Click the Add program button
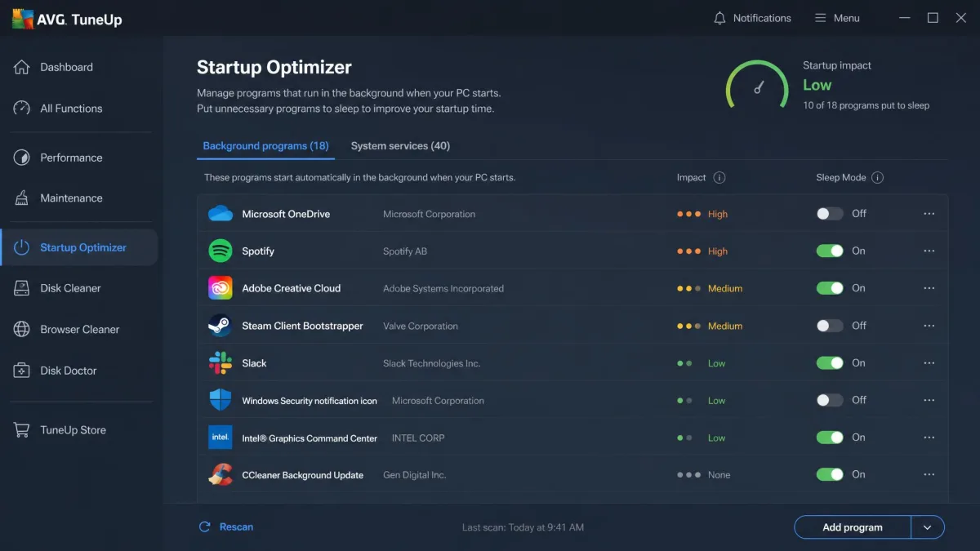The image size is (980, 551). tap(853, 527)
